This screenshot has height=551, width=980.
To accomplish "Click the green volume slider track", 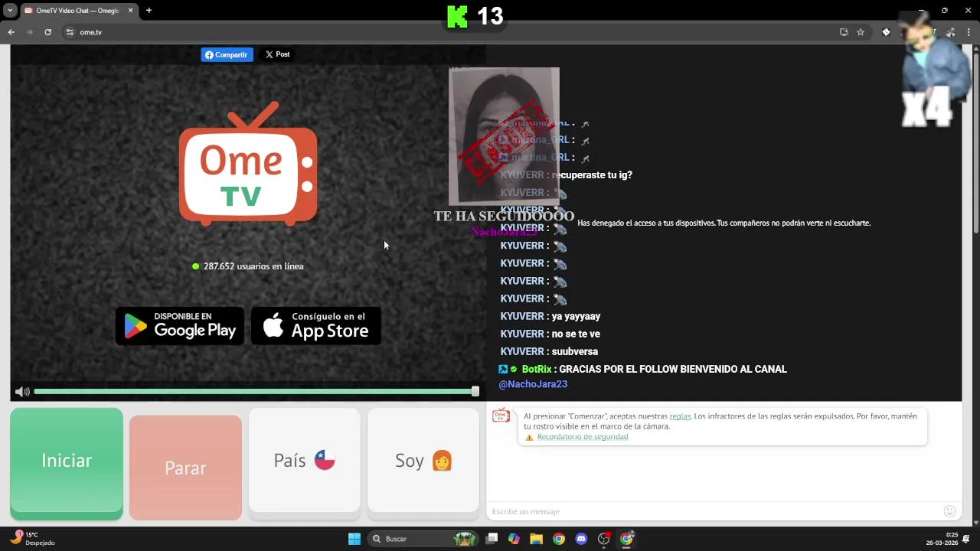I will pos(256,391).
